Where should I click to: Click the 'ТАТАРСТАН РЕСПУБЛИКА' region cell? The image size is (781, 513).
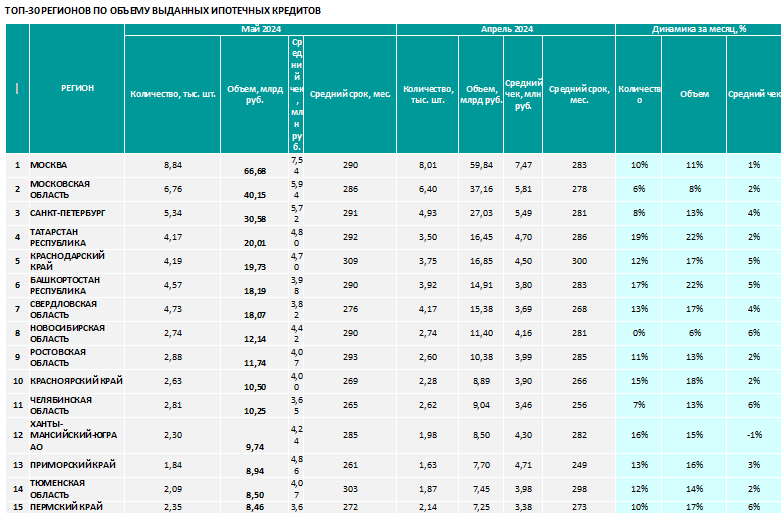77,238
